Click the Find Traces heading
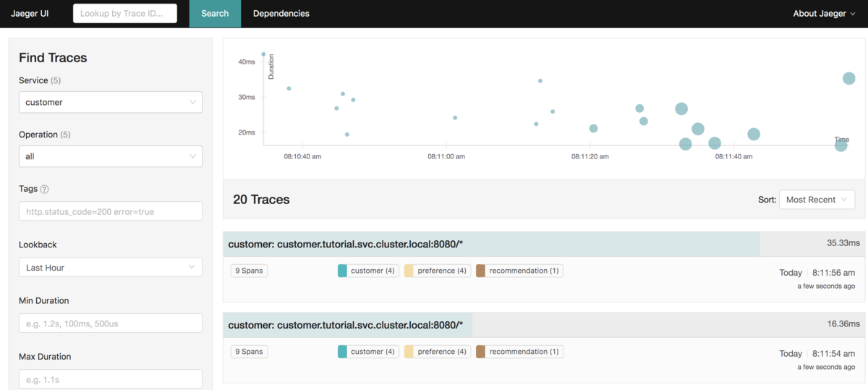This screenshot has width=868, height=390. tap(53, 58)
